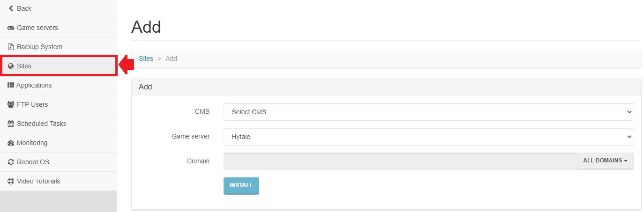The image size is (644, 212).
Task: Open Applications in the sidebar
Action: tap(34, 85)
